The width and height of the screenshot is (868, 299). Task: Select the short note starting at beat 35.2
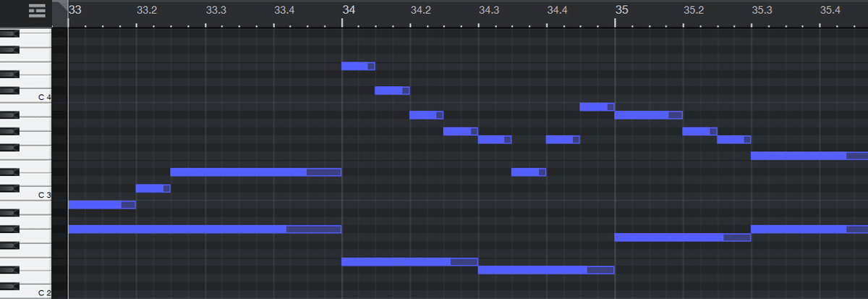point(700,131)
